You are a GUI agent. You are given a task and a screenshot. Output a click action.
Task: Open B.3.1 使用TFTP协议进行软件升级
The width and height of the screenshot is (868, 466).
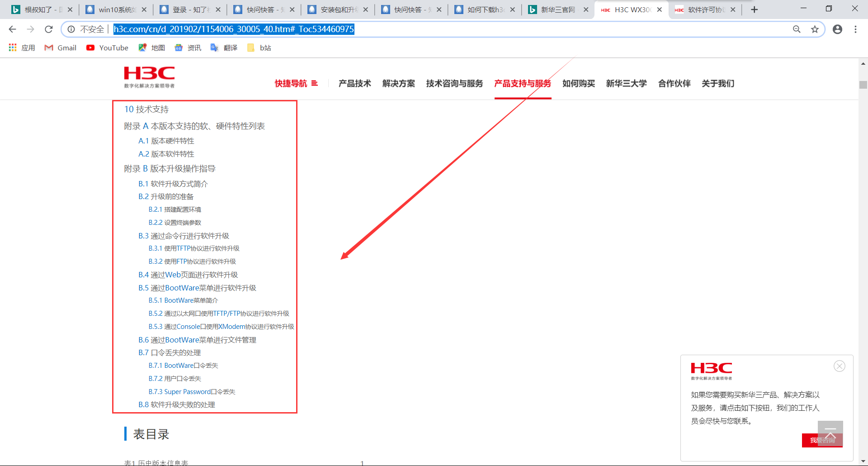tap(194, 248)
